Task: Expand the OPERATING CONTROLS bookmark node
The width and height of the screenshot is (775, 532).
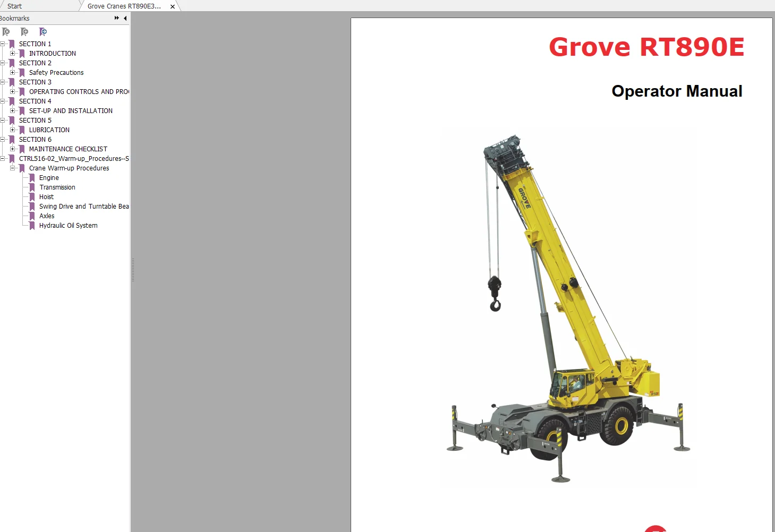Action: tap(12, 92)
